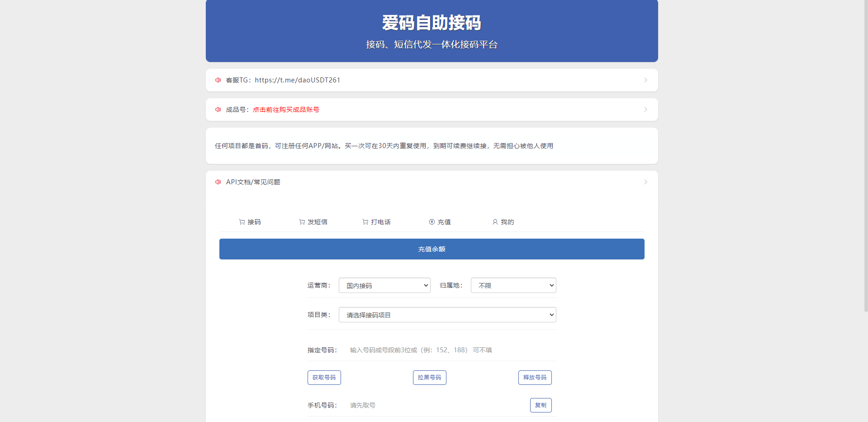
Task: Click the 拉黑号码 button
Action: (x=430, y=378)
